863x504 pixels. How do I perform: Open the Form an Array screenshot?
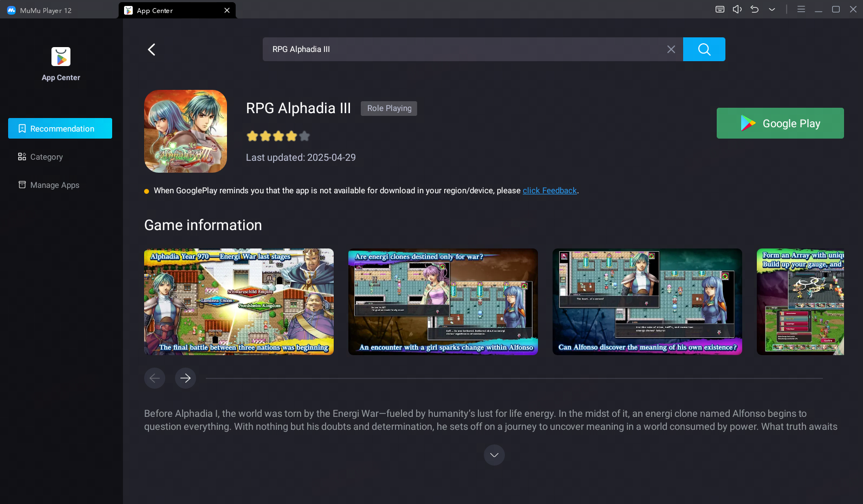[800, 302]
